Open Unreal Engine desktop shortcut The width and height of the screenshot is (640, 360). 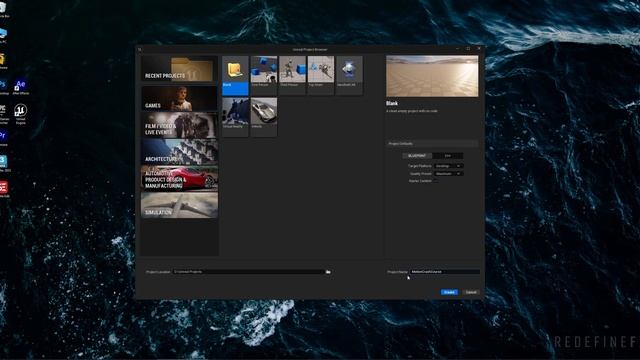pyautogui.click(x=20, y=114)
